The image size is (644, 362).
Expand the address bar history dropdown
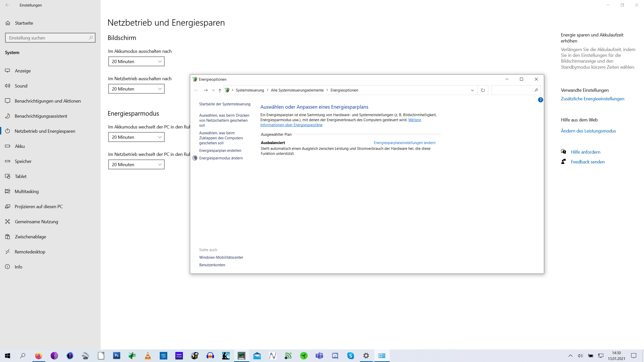click(472, 90)
